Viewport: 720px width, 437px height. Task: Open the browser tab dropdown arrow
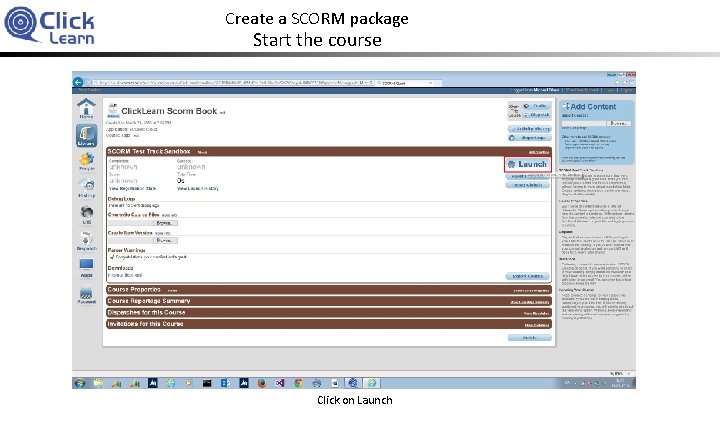430,83
